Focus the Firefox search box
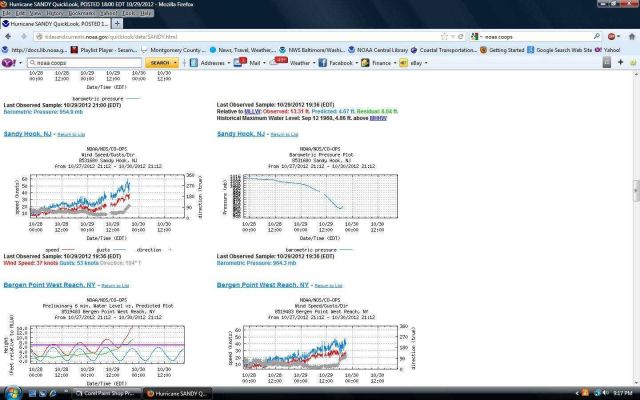The height and width of the screenshot is (400, 640). coord(537,36)
